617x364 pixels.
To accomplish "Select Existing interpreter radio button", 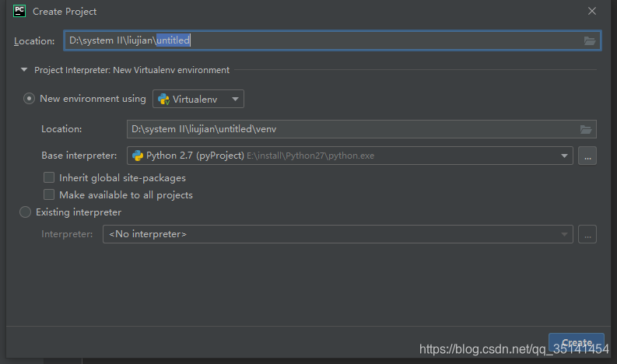I will pos(25,212).
